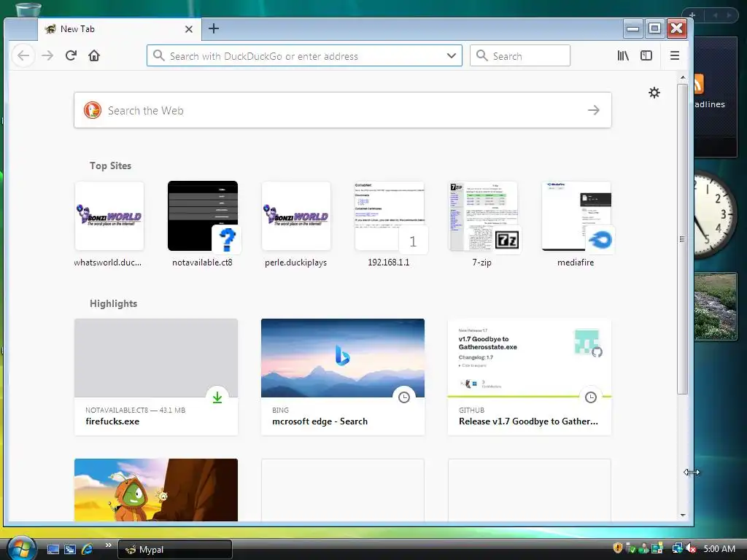The image size is (747, 560).
Task: Click the Windows Start orb
Action: pyautogui.click(x=21, y=548)
